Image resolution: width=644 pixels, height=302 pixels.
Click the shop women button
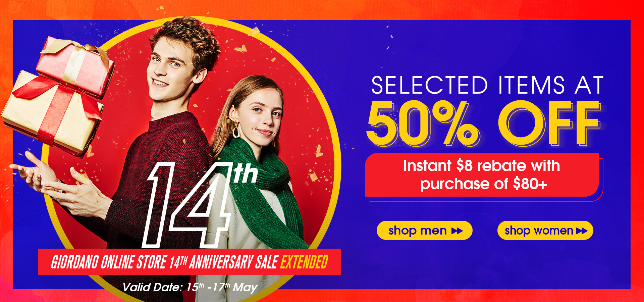point(545,231)
